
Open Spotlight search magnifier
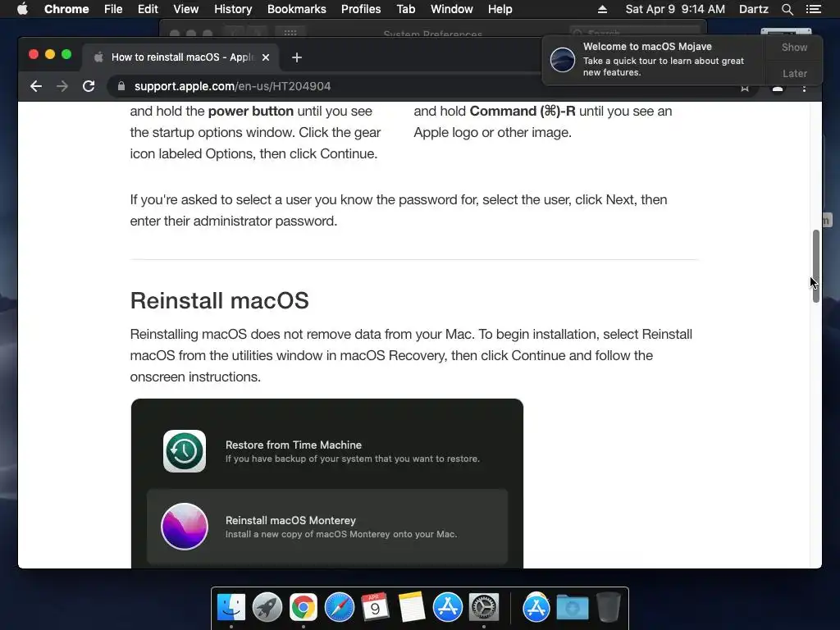click(x=787, y=9)
